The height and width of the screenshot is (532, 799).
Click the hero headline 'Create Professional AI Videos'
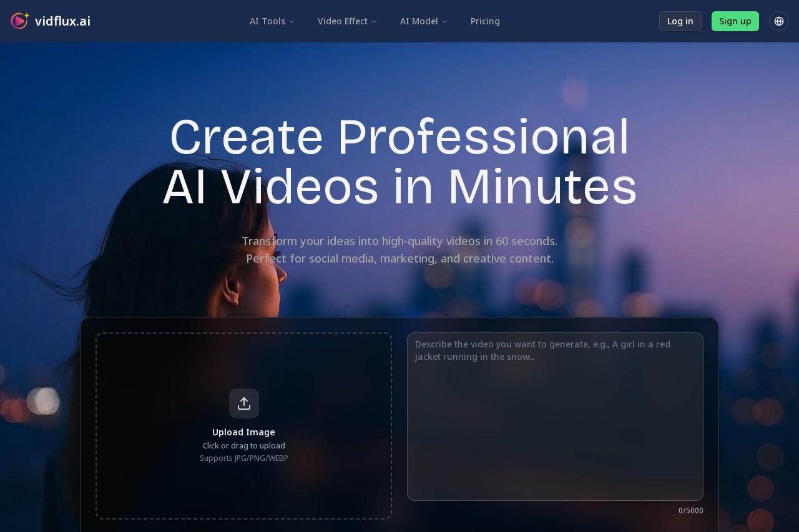pos(399,161)
